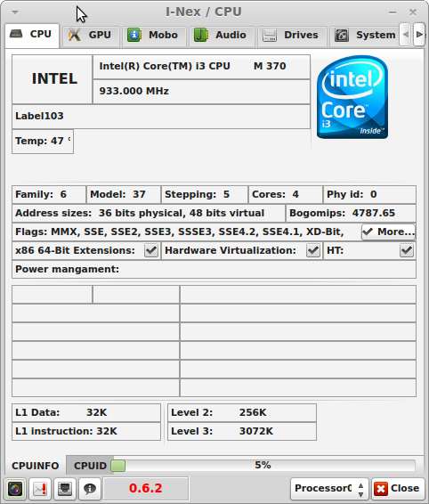Image resolution: width=429 pixels, height=504 pixels.
Task: Click the More... flags button
Action: [x=389, y=232]
